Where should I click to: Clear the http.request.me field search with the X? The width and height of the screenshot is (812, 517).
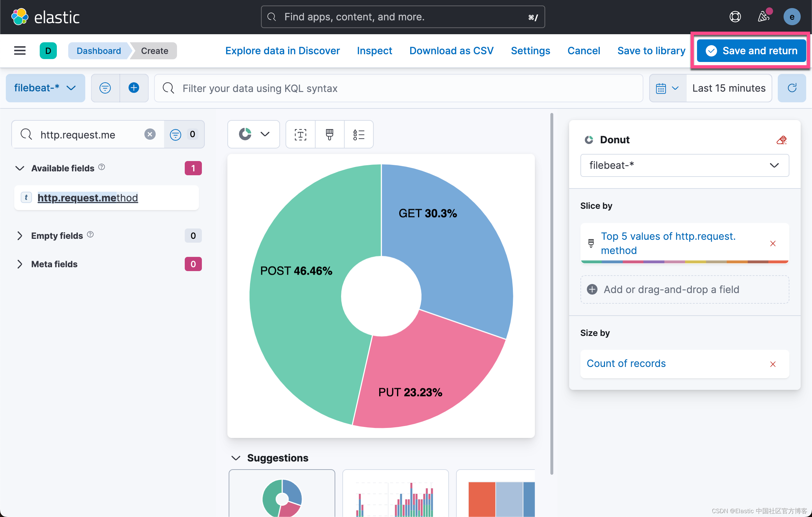coord(150,134)
